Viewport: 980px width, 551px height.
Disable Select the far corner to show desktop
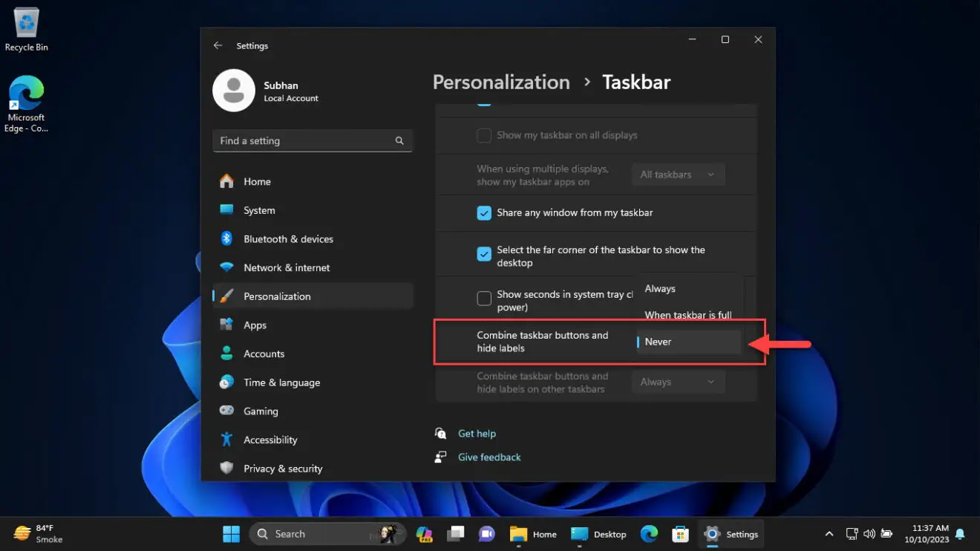point(484,253)
